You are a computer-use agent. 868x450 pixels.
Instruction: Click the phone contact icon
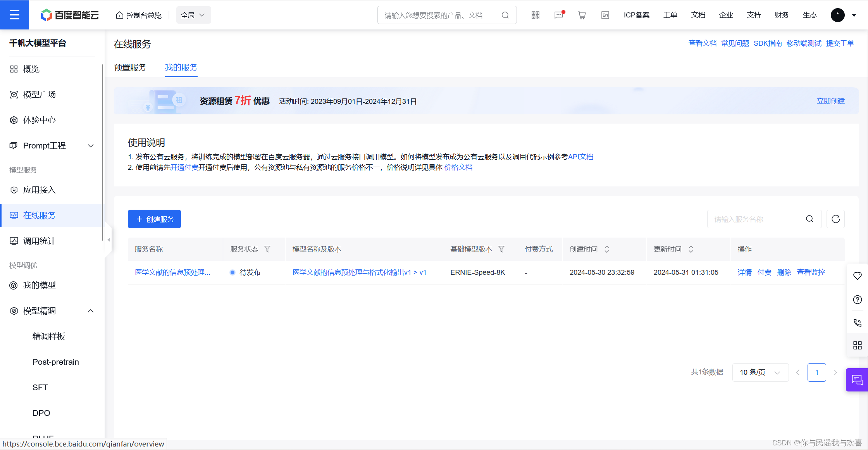coord(857,322)
